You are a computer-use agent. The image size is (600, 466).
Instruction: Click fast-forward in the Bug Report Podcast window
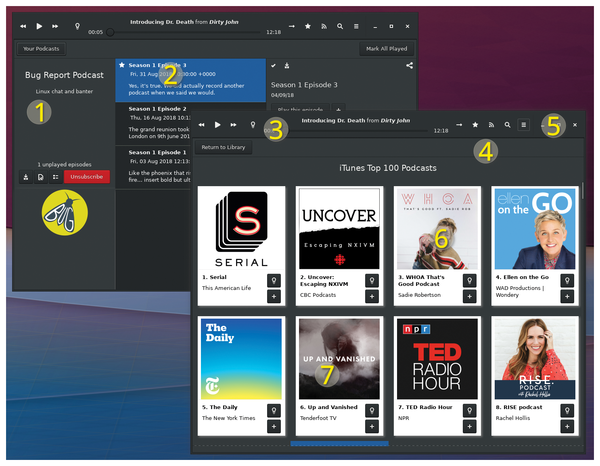pyautogui.click(x=55, y=26)
